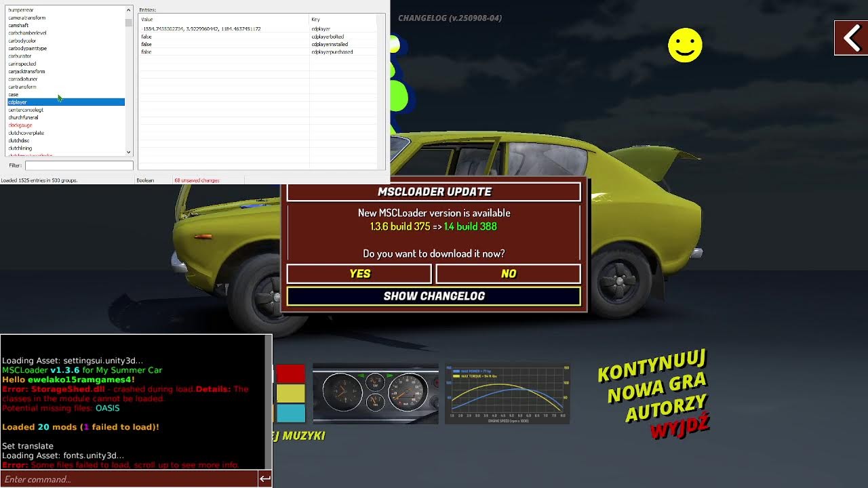Click false value for cdplayerinstalled
This screenshot has height=488, width=868.
coord(146,44)
